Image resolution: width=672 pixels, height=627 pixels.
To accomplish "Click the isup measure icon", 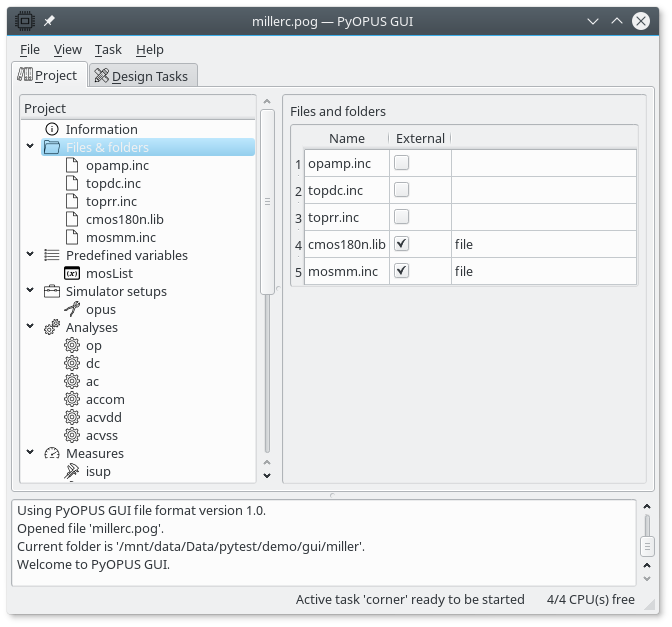I will (x=72, y=471).
